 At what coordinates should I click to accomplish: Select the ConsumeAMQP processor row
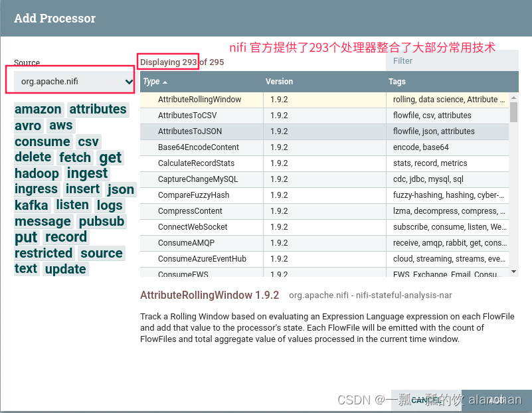pyautogui.click(x=324, y=243)
